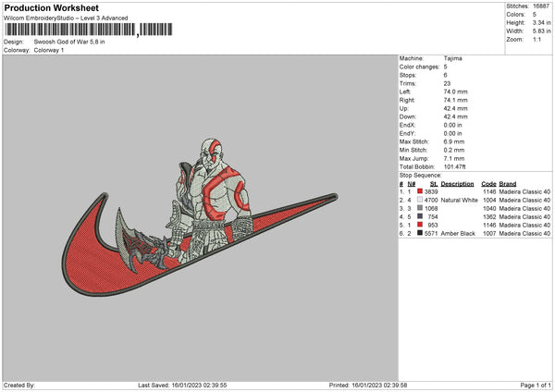Click the dark blue swatch with code 1362

point(420,216)
